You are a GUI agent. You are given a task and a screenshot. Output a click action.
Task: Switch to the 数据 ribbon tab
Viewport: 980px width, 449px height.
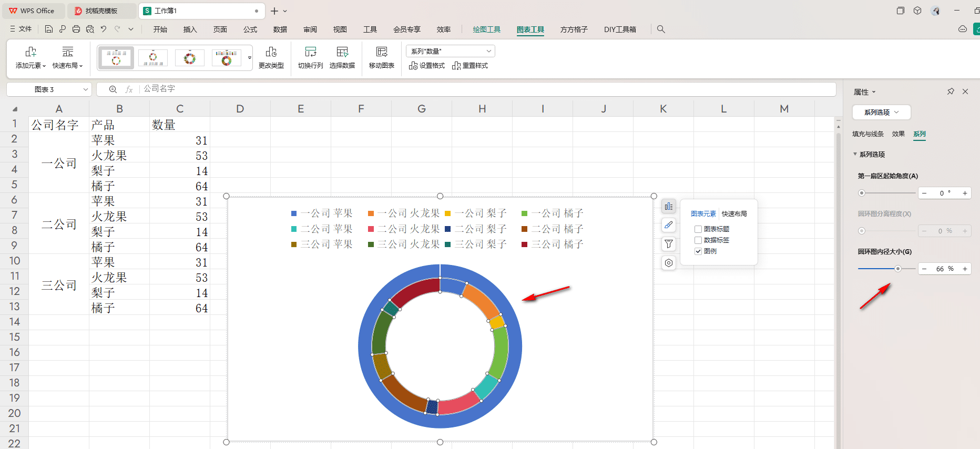[280, 29]
